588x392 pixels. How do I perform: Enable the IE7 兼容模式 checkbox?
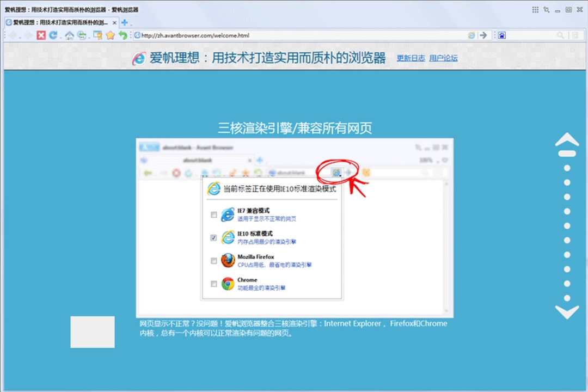tap(214, 215)
